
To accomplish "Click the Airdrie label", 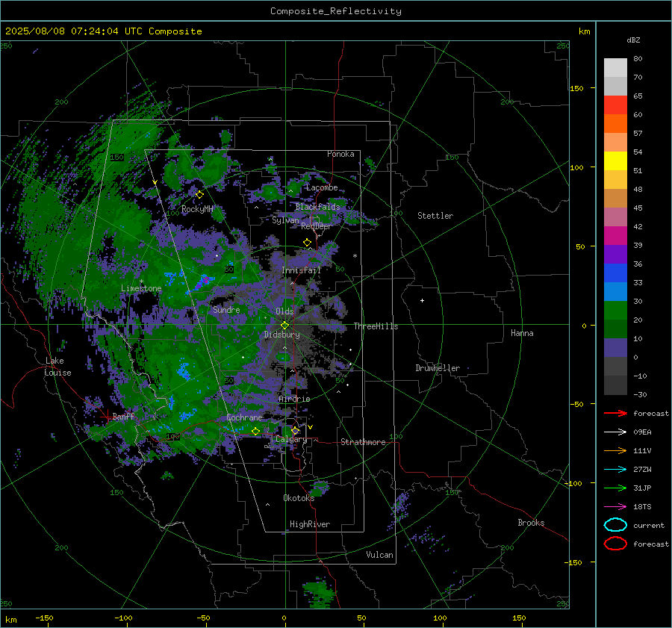I will click(294, 399).
